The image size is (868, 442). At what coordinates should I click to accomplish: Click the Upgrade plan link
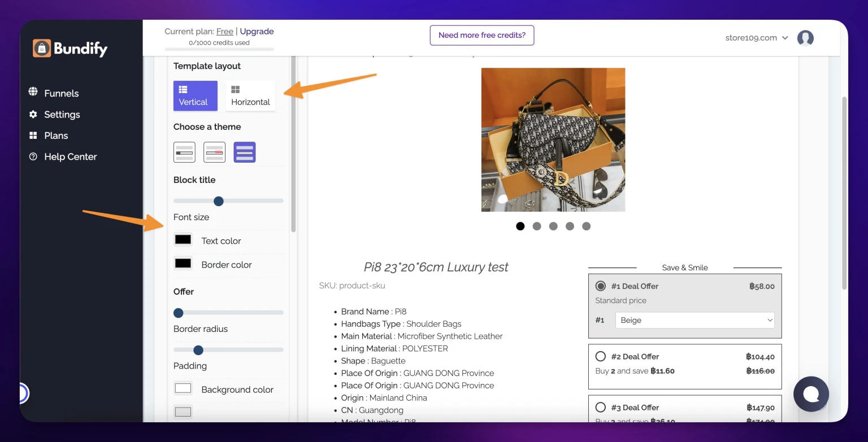coord(257,32)
